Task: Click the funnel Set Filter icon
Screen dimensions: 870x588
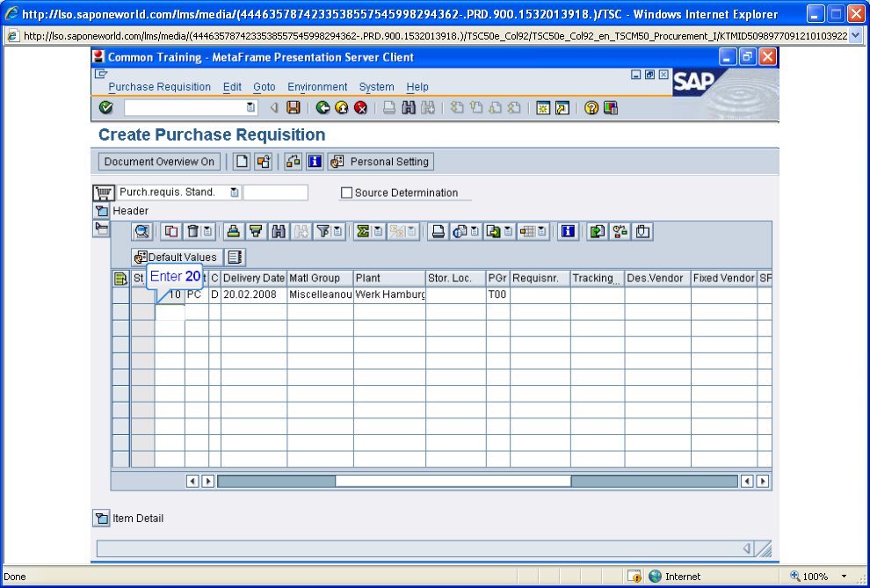Action: 323,231
